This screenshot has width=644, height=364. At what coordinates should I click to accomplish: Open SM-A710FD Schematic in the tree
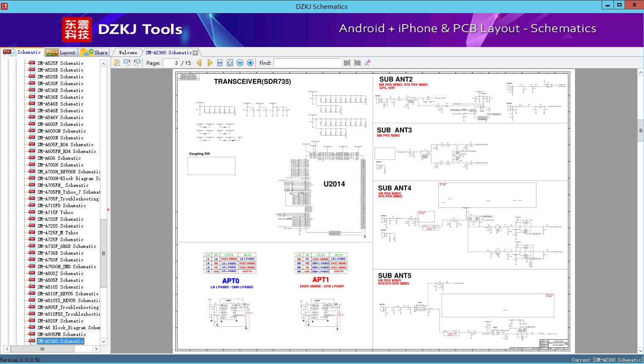61,206
